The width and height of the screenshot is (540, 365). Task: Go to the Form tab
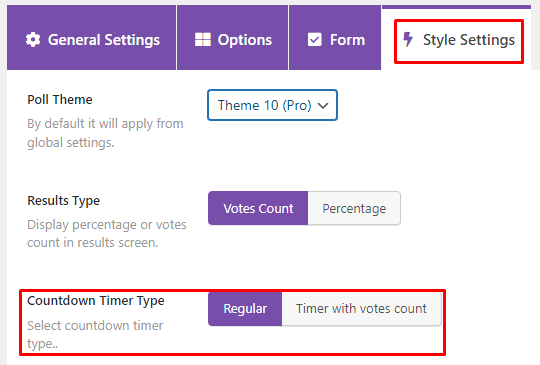tap(335, 38)
